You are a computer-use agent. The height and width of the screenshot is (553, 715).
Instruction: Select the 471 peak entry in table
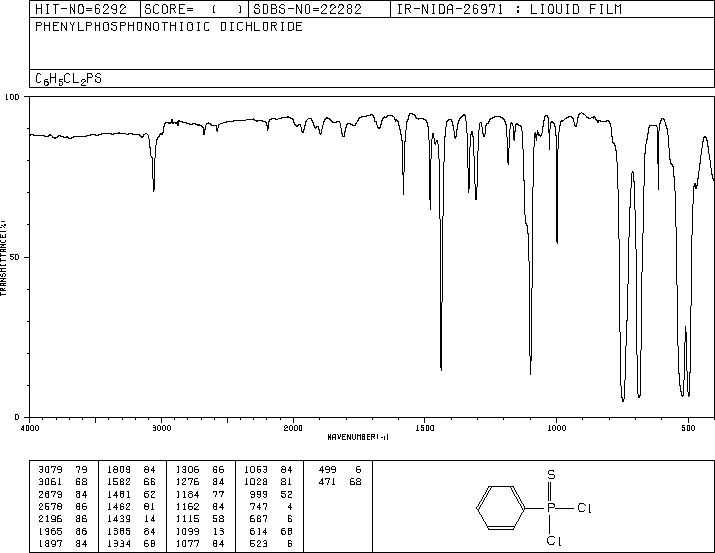pyautogui.click(x=328, y=482)
